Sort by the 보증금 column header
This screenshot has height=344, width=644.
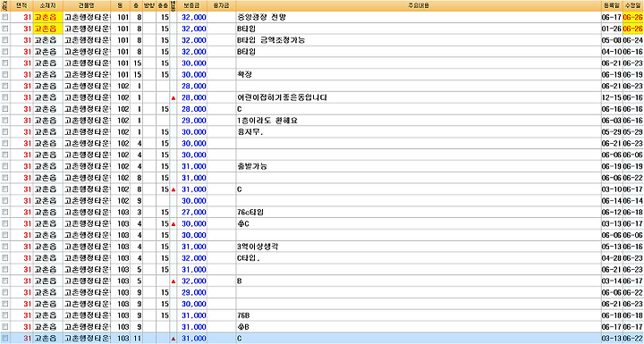tap(191, 5)
